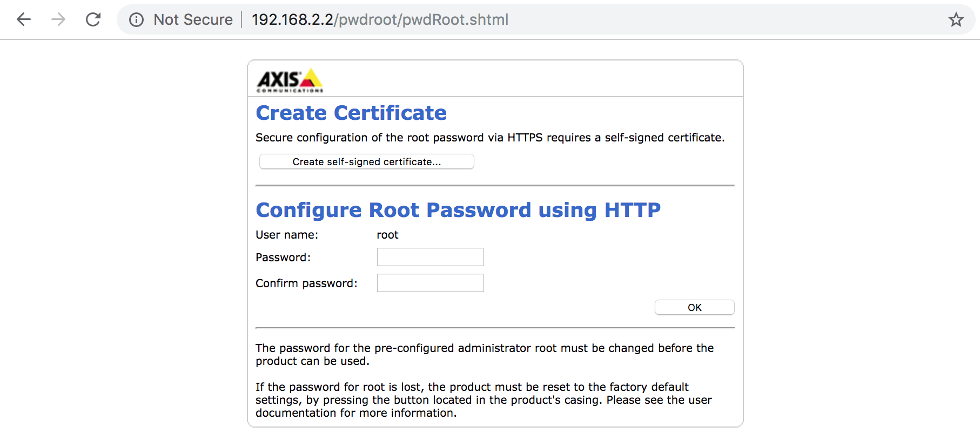The height and width of the screenshot is (447, 980).
Task: Reload the current page
Action: pos(93,20)
